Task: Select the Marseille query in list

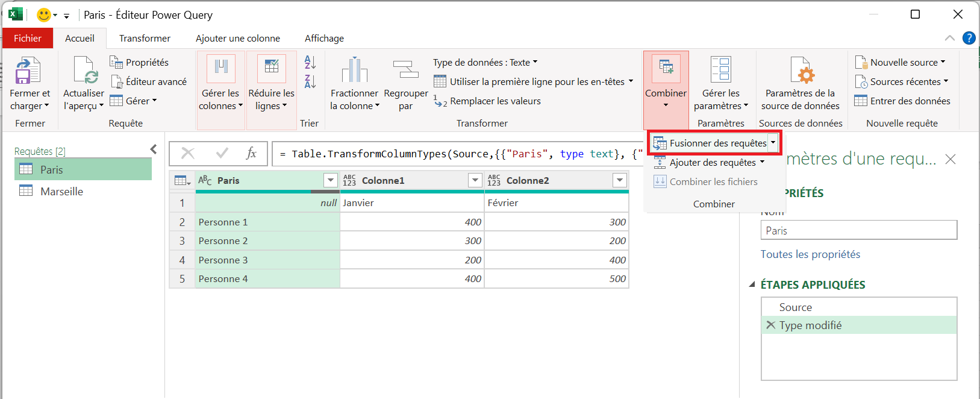Action: pyautogui.click(x=61, y=192)
